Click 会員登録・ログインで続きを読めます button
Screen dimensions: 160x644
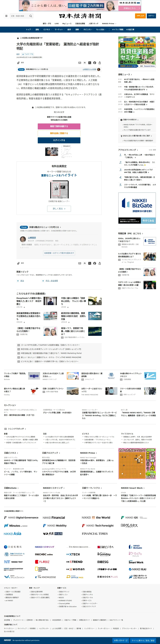59,253
